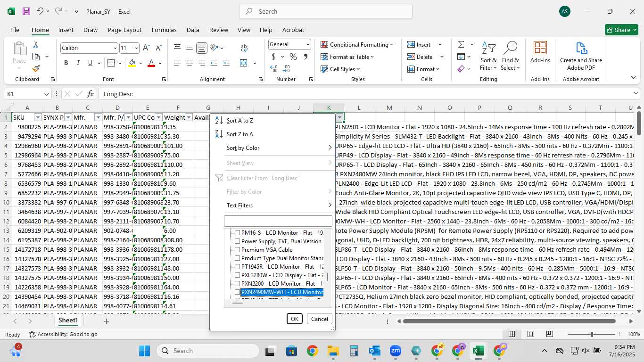This screenshot has height=362, width=644.
Task: Open Sort & Filter tool
Action: click(x=489, y=57)
